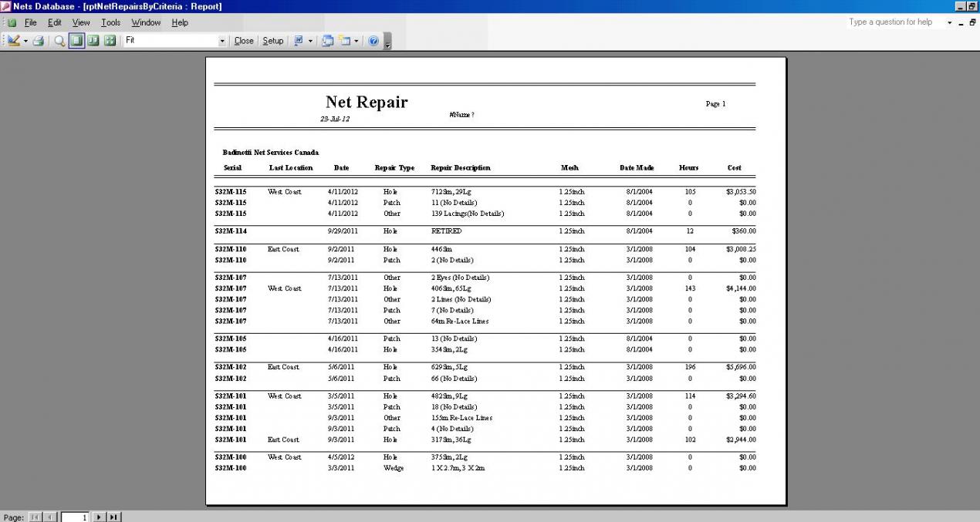Image resolution: width=980 pixels, height=522 pixels.
Task: Open the View button dropdown arrow
Action: click(25, 41)
